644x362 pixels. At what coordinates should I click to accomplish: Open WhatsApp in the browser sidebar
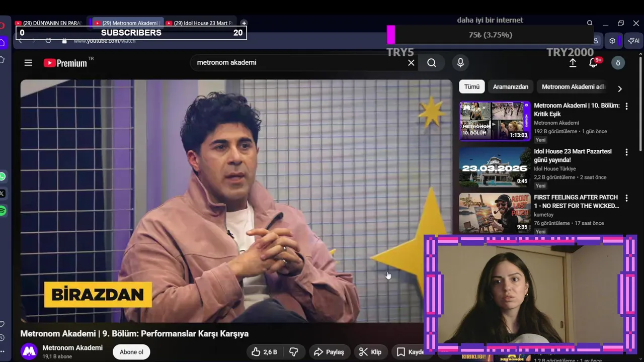tap(3, 176)
